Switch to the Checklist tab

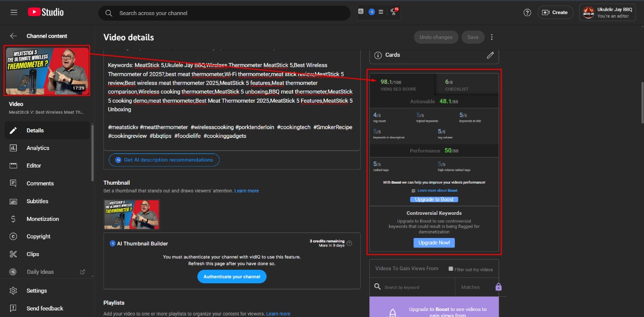466,85
